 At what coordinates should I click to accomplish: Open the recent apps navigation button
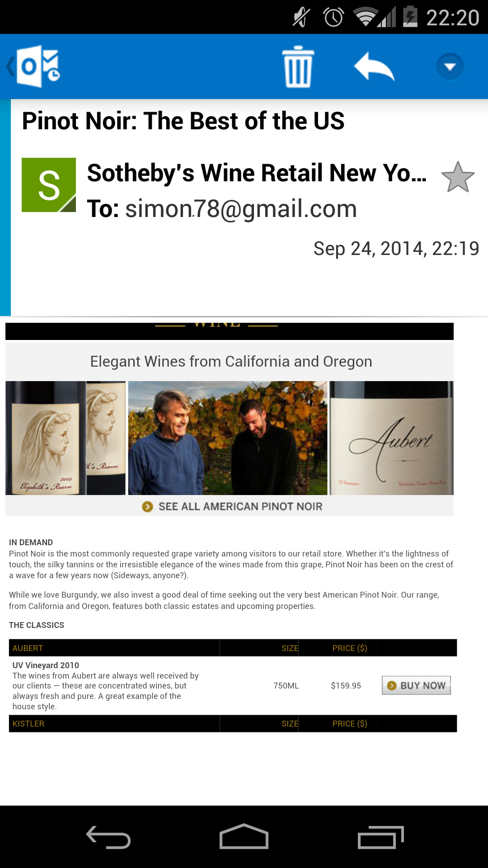point(380,837)
